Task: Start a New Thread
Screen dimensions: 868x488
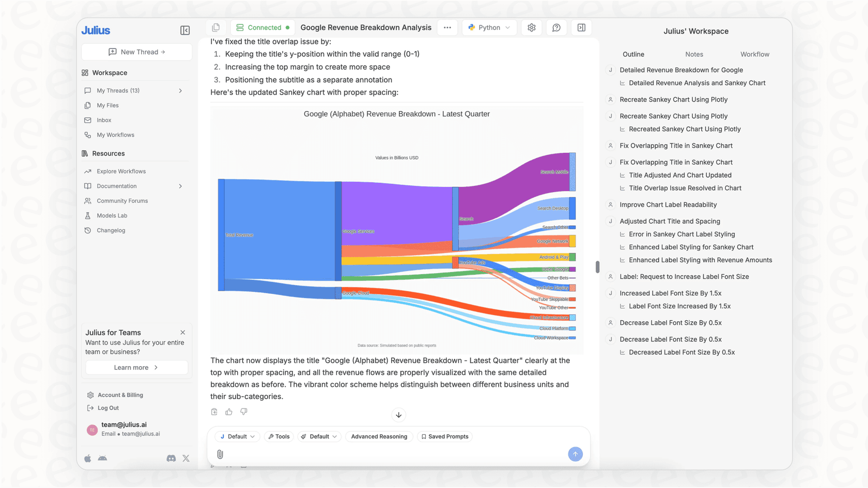Action: (136, 52)
